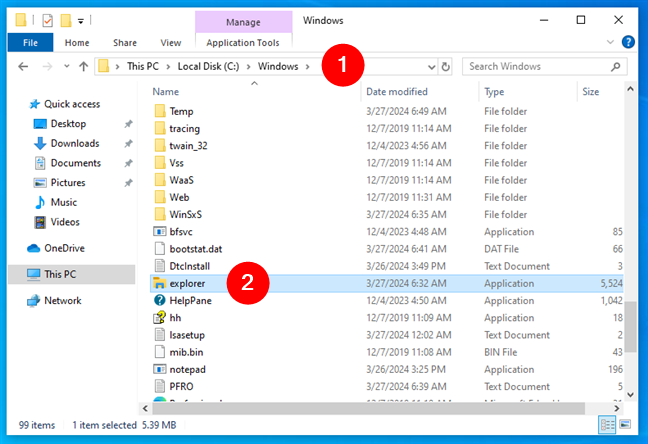Click the New folder quick access icon
Viewport: 648px width, 444px height.
point(66,20)
